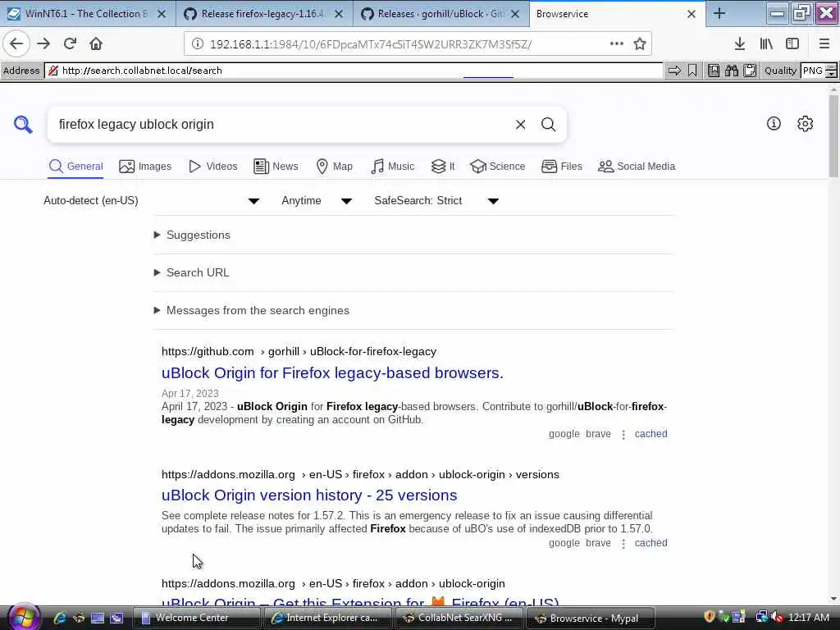This screenshot has width=840, height=630.
Task: Select the General search category
Action: click(x=75, y=167)
